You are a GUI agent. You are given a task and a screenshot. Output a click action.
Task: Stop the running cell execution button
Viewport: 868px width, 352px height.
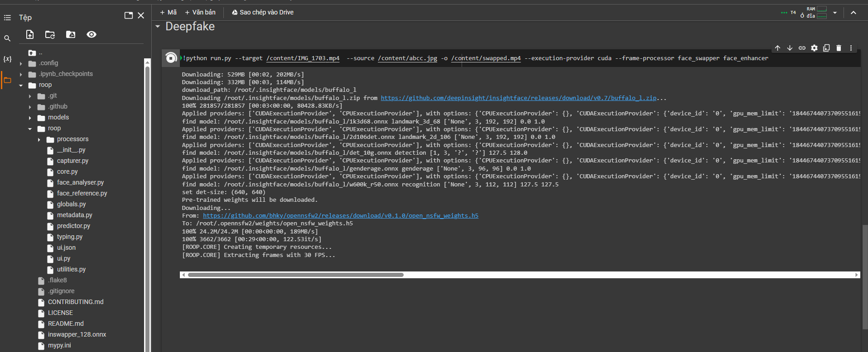[x=171, y=58]
